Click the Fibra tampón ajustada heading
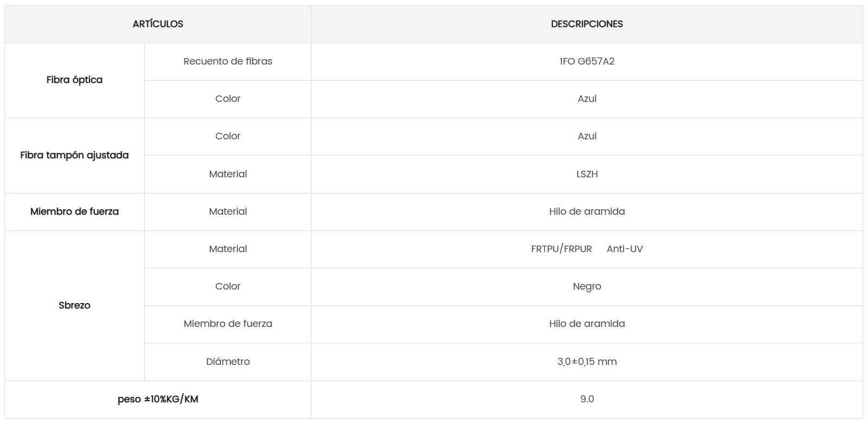 (x=74, y=155)
